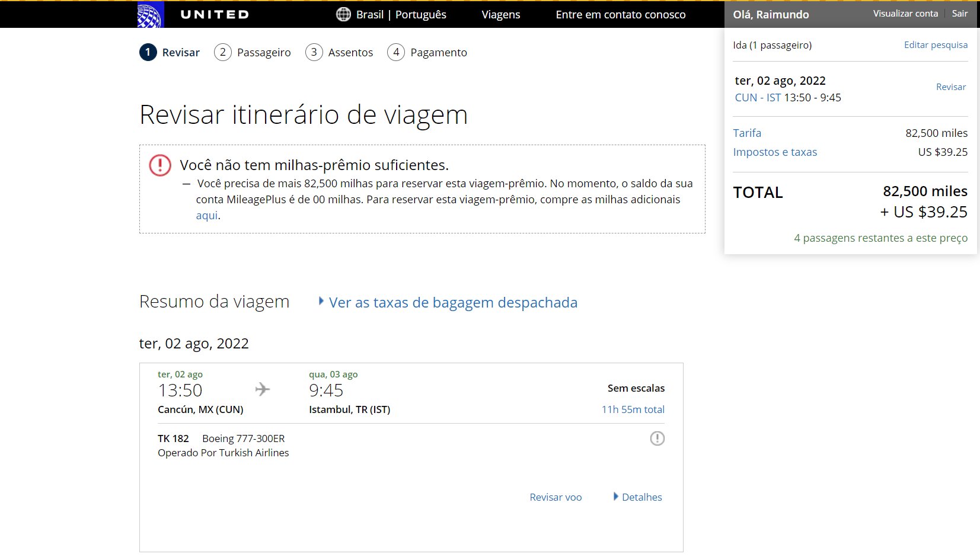Click Impostos e taxas link
The height and width of the screenshot is (557, 980).
[775, 152]
